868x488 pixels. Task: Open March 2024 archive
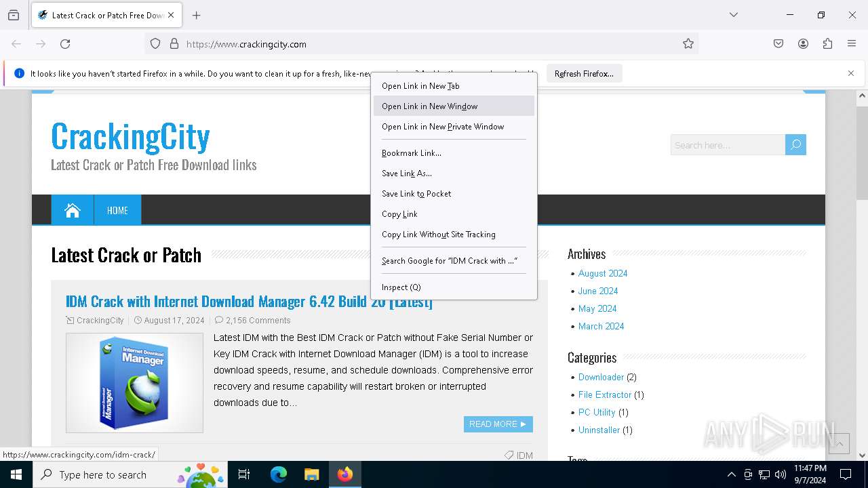point(601,327)
